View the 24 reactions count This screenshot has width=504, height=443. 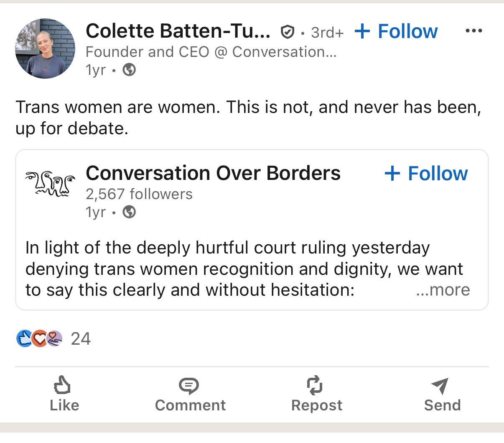click(81, 339)
